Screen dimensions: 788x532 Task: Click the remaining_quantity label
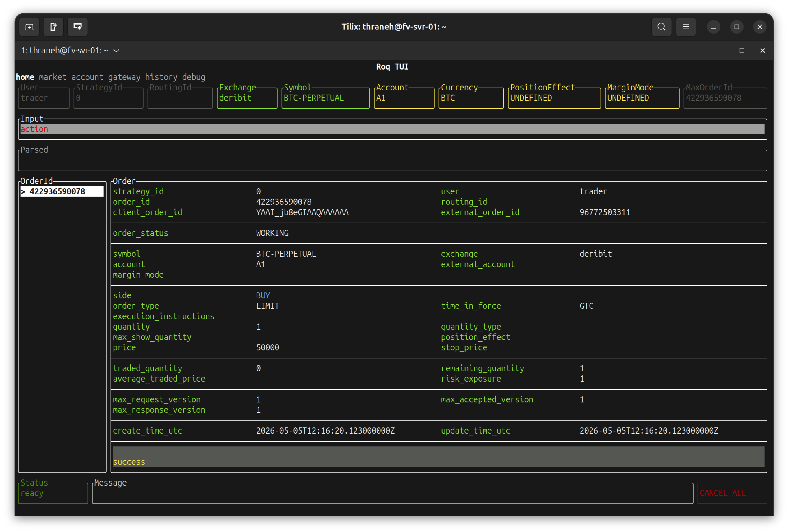482,368
